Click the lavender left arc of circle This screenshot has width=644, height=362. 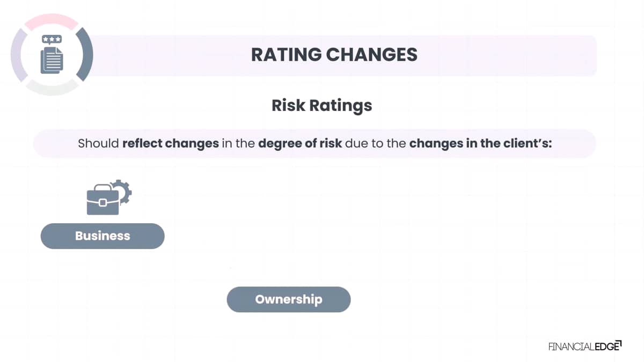pos(19,55)
